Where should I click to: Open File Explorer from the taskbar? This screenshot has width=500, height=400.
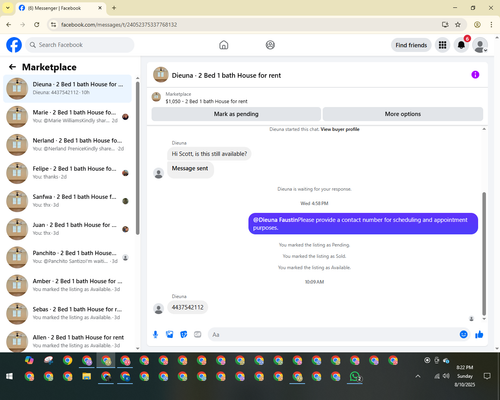87,377
